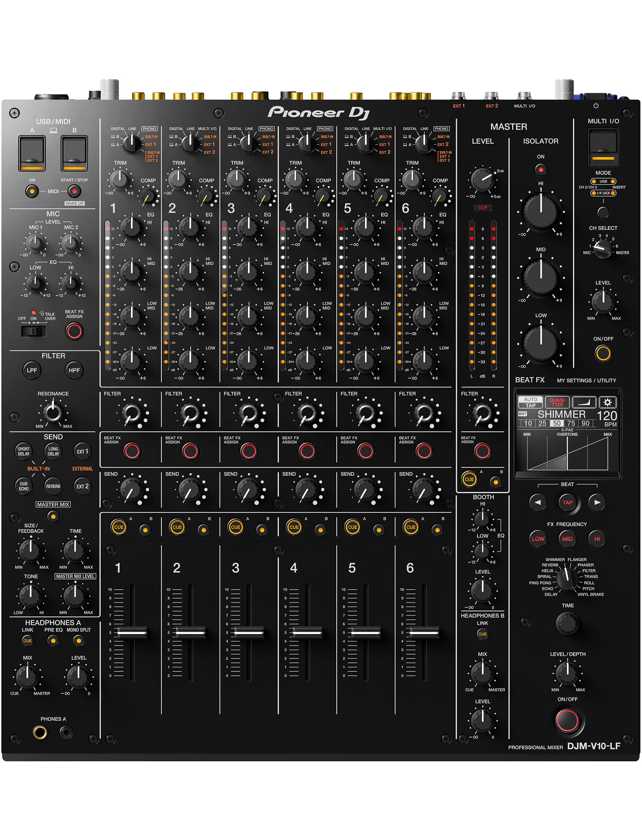
Task: Turn the Beat FX effect selector knob
Action: coord(567,579)
